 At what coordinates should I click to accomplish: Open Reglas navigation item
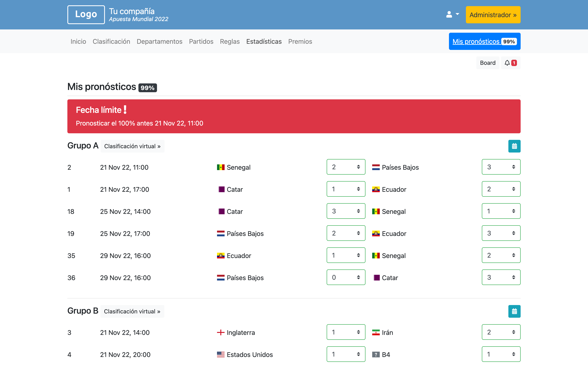(230, 41)
